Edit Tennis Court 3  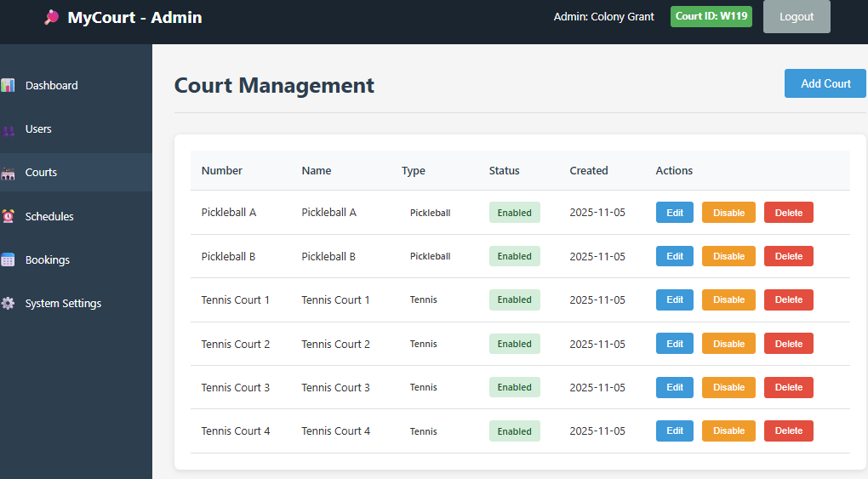point(675,387)
